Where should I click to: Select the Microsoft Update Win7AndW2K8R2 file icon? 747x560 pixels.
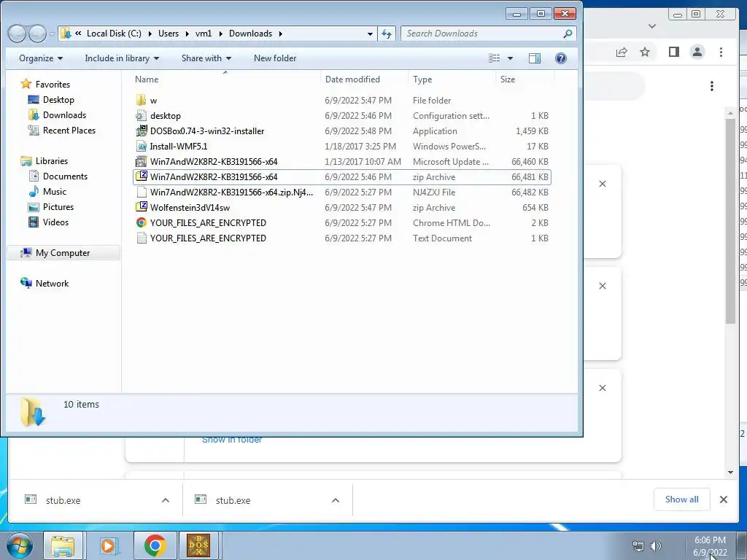(x=141, y=161)
